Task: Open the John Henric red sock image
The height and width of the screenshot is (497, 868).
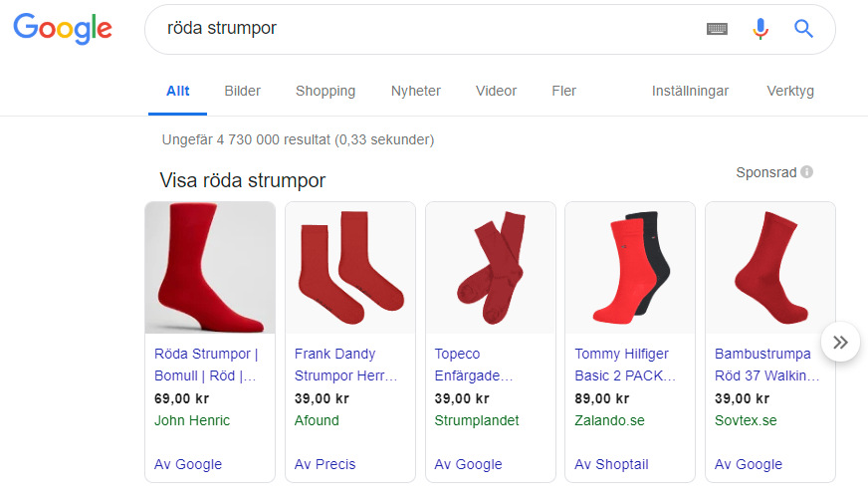Action: (x=210, y=268)
